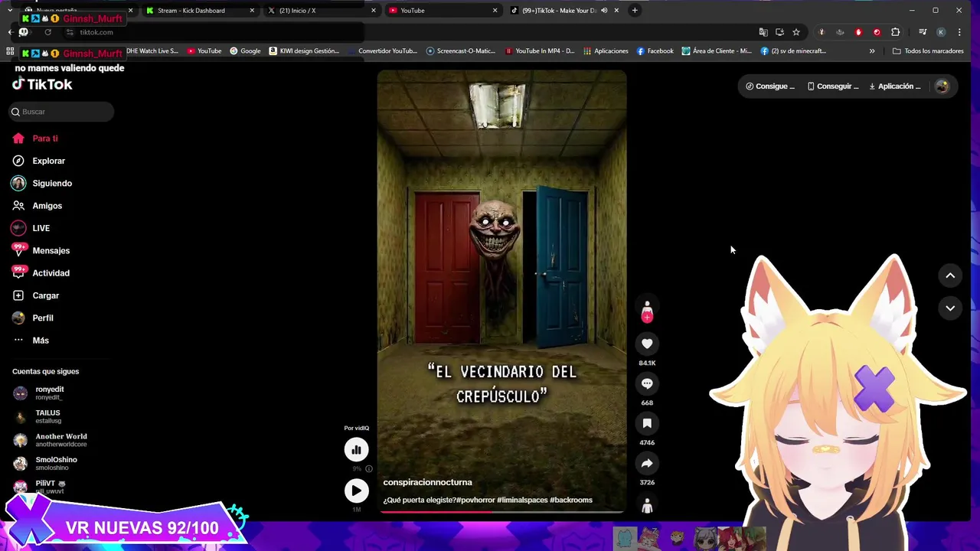Open the Google bookmark
This screenshot has height=551, width=980.
245,51
